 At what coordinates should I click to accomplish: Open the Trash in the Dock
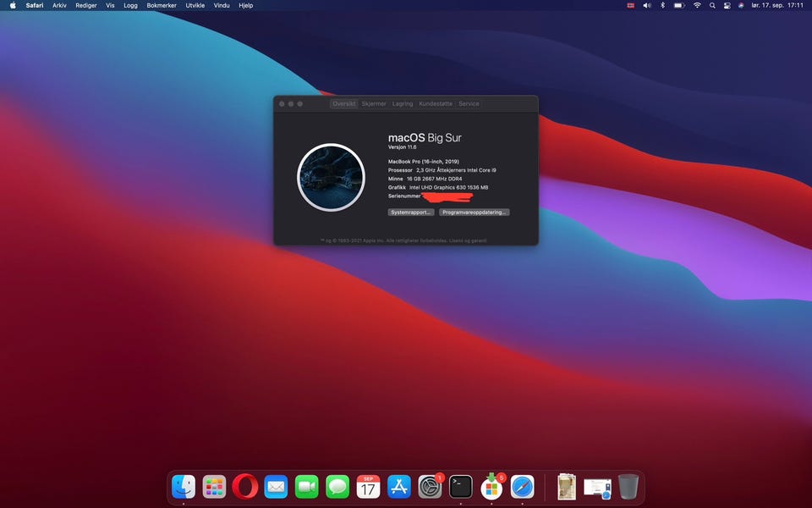click(x=628, y=486)
